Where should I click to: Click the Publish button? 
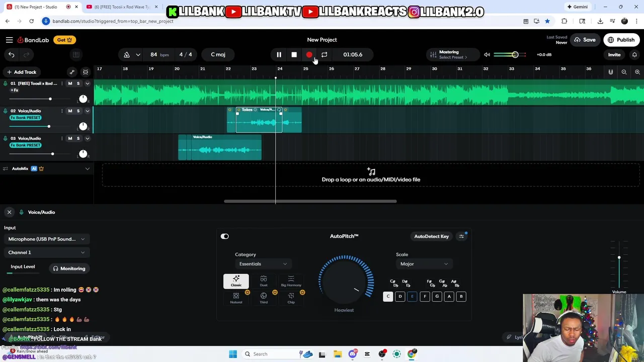coord(621,40)
